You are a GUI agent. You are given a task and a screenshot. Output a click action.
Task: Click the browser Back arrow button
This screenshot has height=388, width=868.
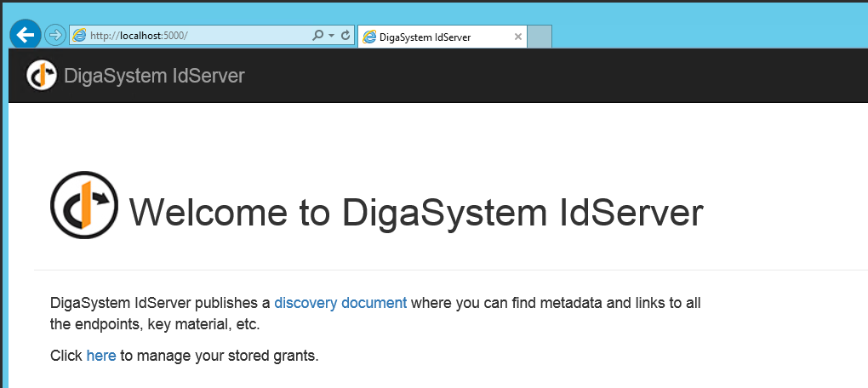(26, 35)
